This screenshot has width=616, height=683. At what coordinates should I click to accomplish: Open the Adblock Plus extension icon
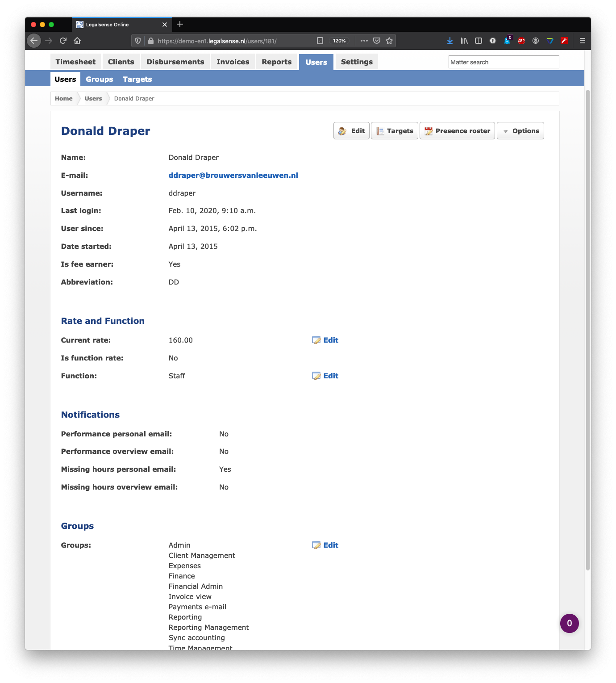[x=521, y=40]
